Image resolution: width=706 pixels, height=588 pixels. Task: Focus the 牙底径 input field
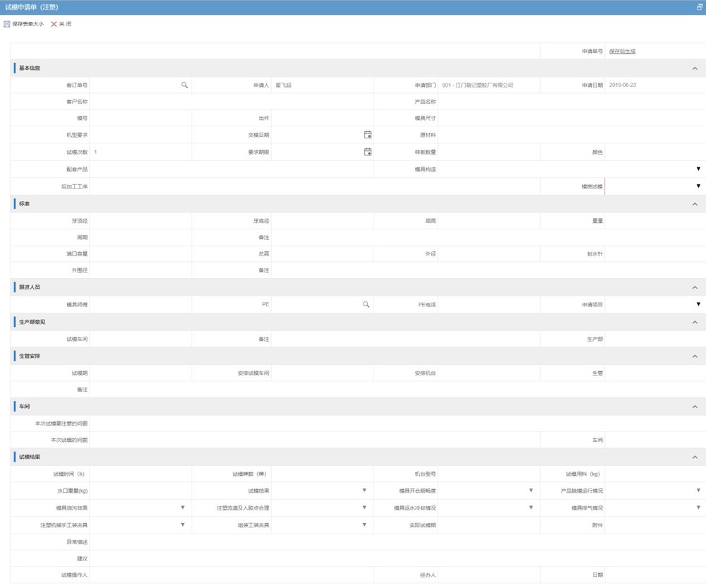(x=322, y=221)
